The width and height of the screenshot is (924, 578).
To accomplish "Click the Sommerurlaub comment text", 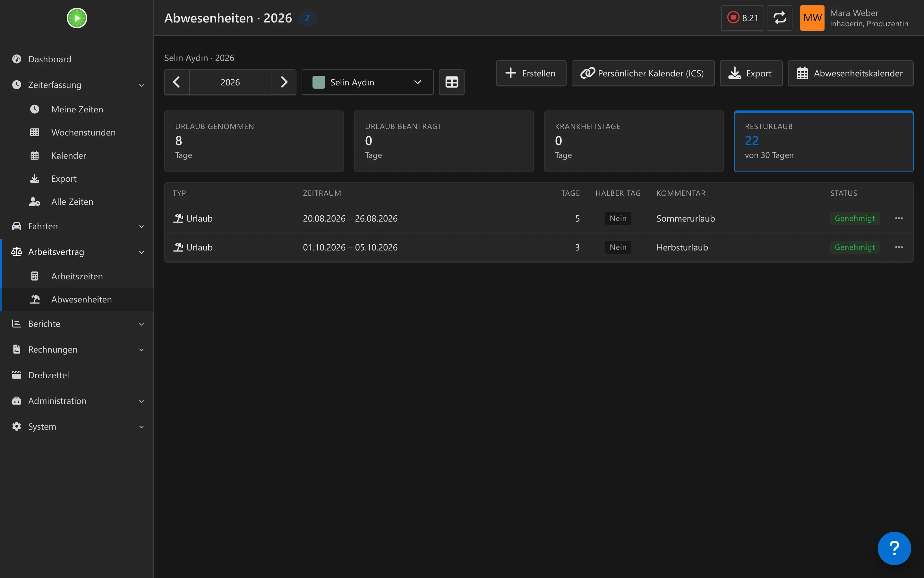I will click(x=686, y=218).
